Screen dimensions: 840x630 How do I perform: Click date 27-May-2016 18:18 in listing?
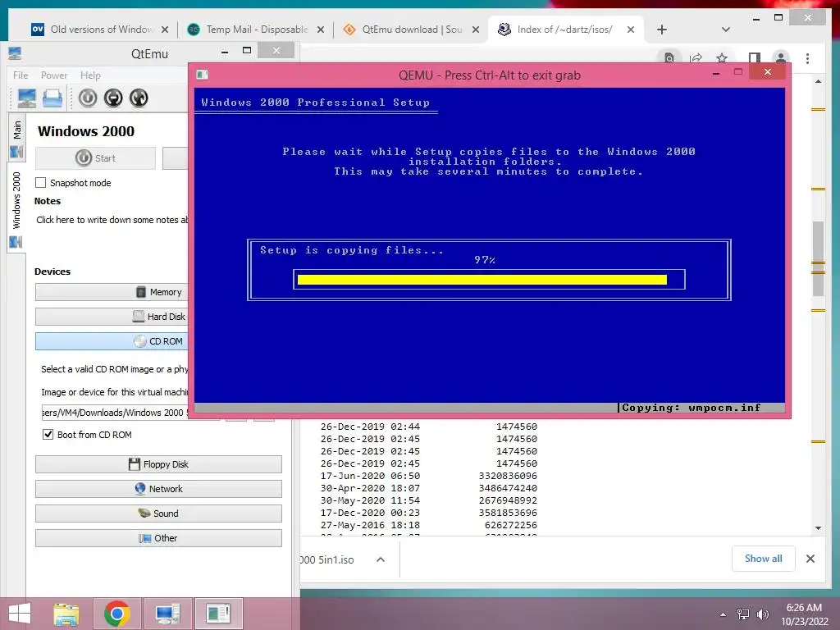coord(370,525)
